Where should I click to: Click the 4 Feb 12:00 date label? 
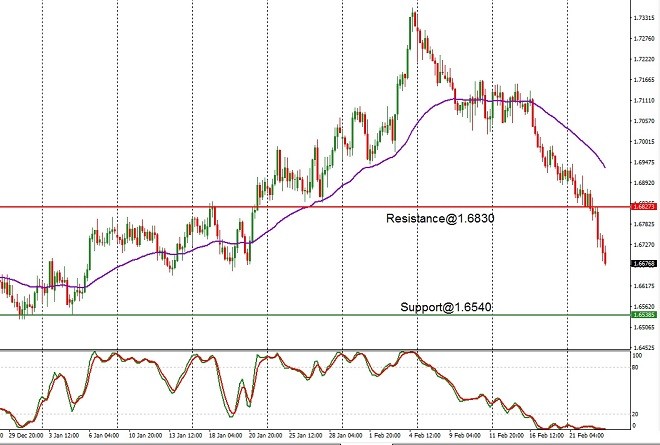click(x=425, y=435)
